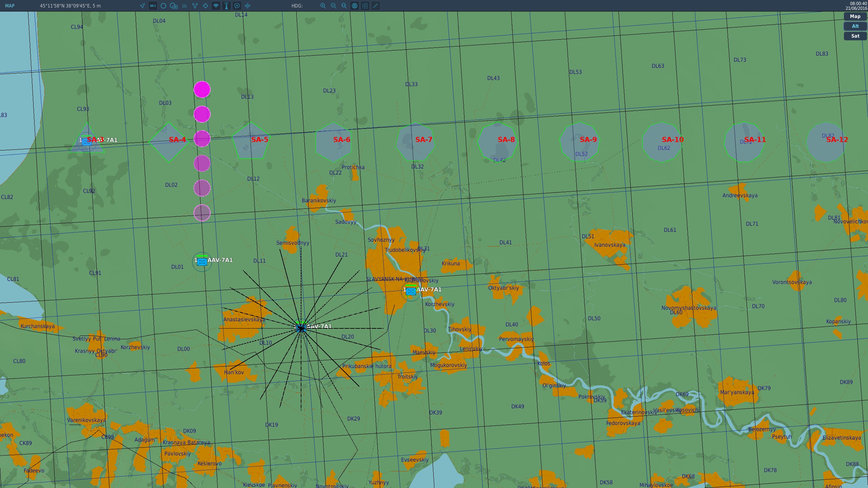Click the DL04 grid square label
868x488 pixels.
coord(159,21)
